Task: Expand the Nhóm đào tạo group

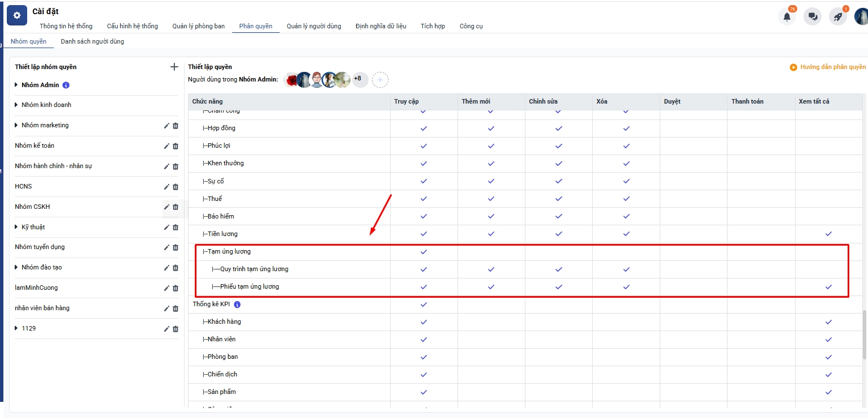Action: click(x=16, y=267)
